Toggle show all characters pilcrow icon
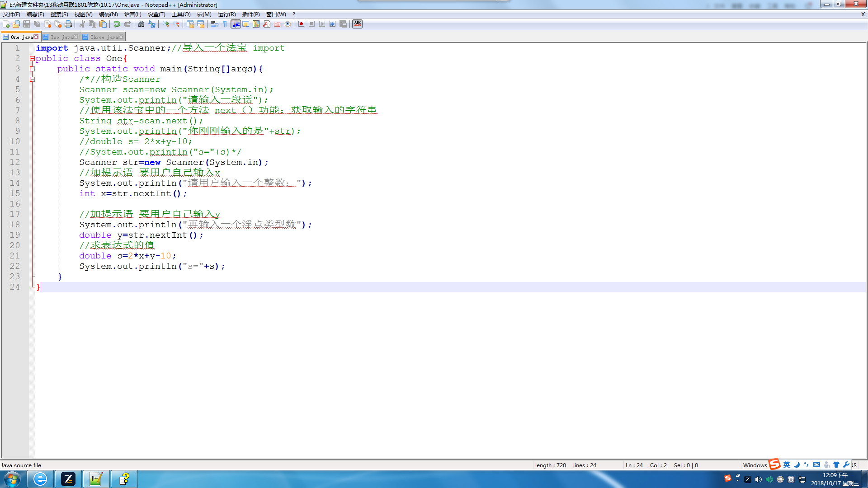868x488 pixels. [x=225, y=24]
